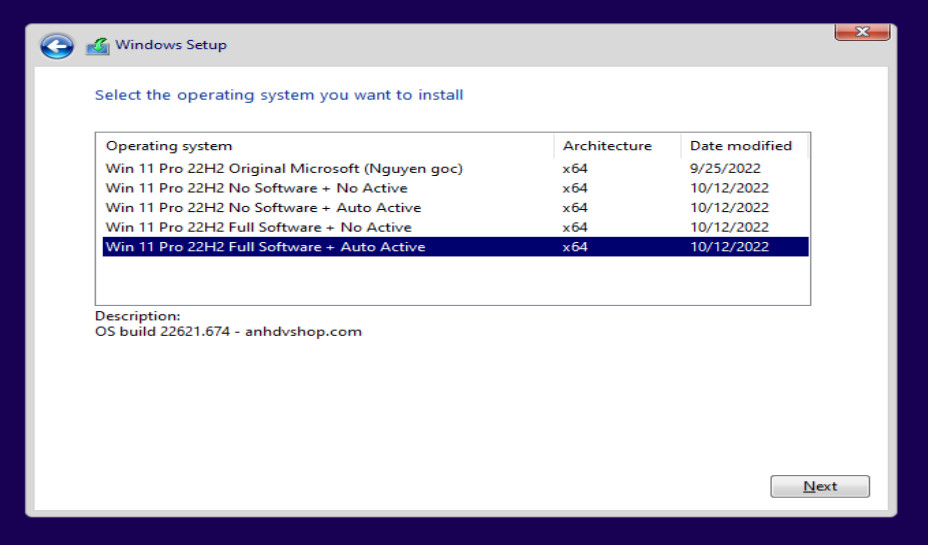Click the 9/25/2022 date cell

click(725, 169)
